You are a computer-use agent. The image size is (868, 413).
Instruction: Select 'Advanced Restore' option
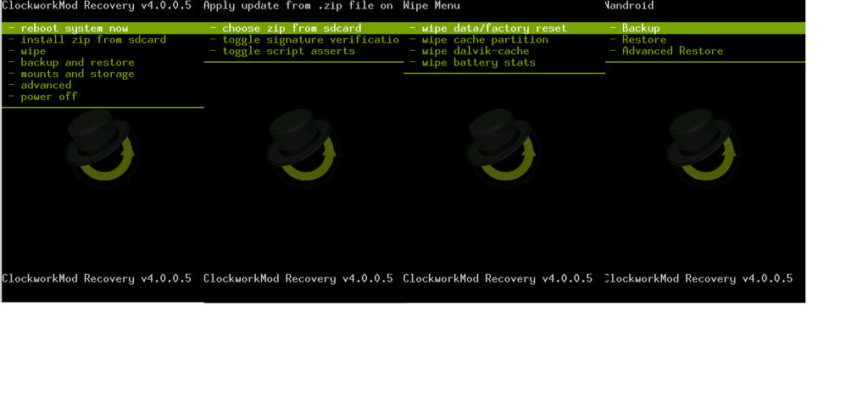672,51
